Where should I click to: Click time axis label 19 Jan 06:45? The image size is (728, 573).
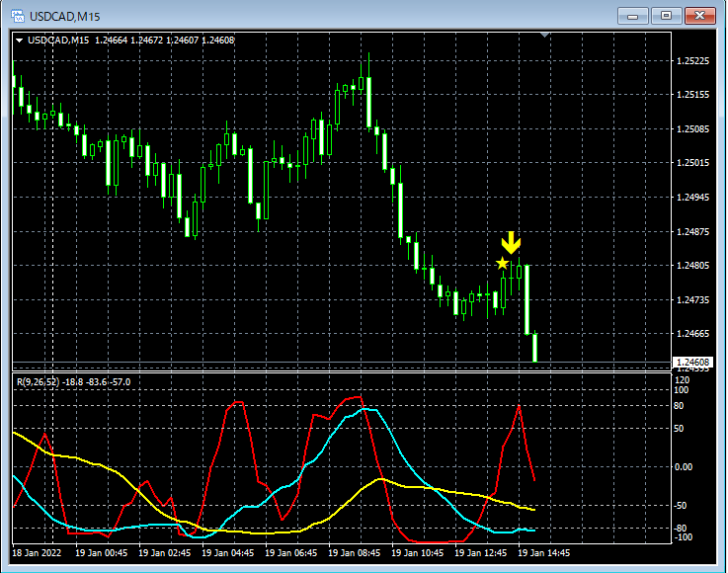tap(290, 553)
